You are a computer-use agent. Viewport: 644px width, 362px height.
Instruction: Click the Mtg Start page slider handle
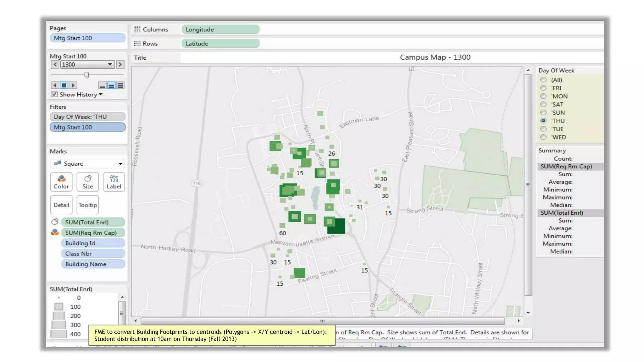(87, 75)
